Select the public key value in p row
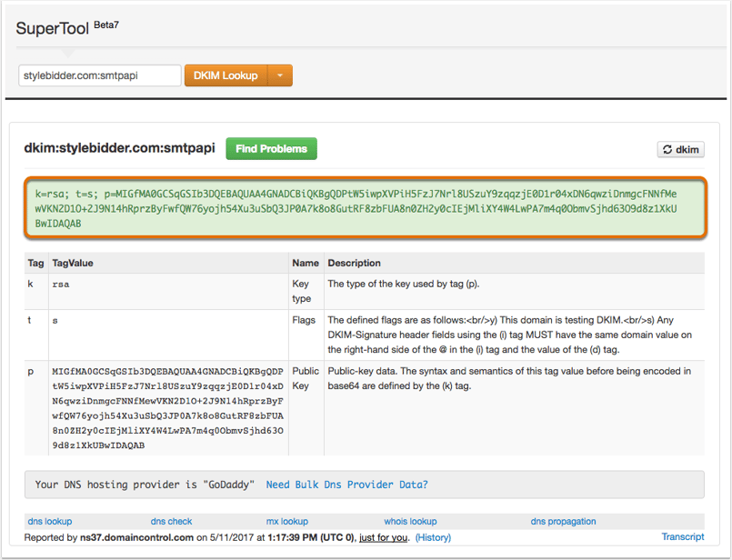The image size is (732, 560). tap(168, 408)
